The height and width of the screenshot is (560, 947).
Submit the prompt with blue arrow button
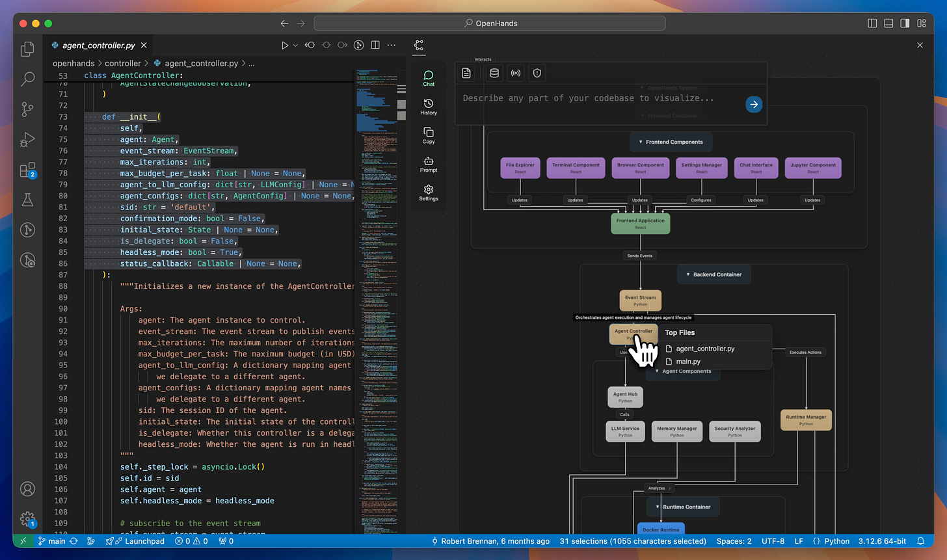coord(753,104)
